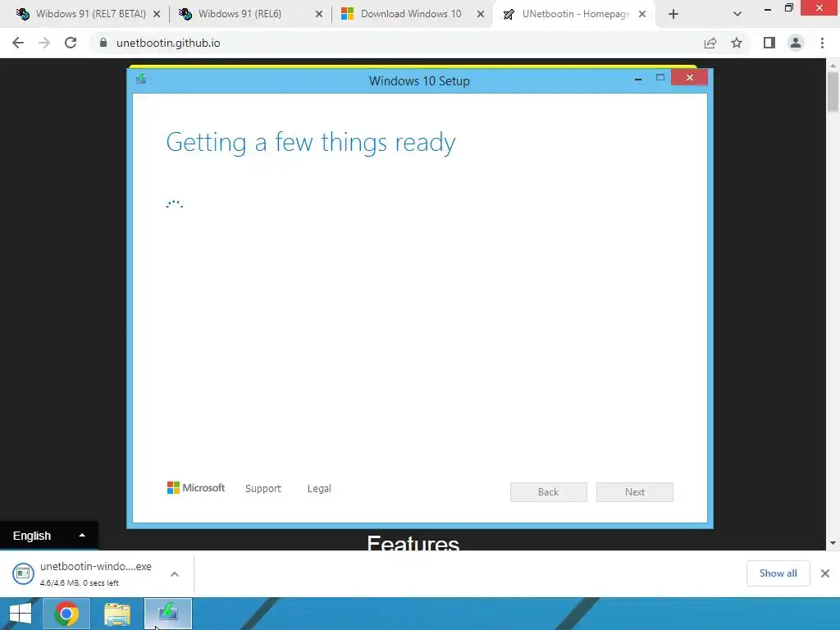
Task: Click the address bar URL unetbootin.github.io
Action: click(x=168, y=43)
